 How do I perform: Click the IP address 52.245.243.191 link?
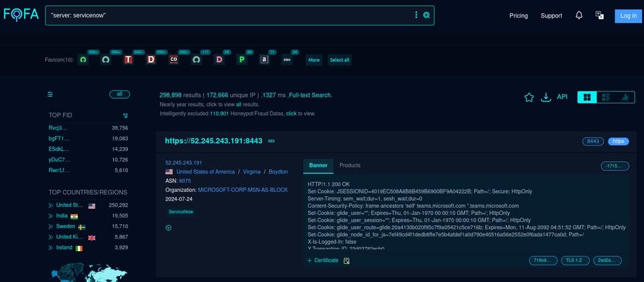coord(184,162)
